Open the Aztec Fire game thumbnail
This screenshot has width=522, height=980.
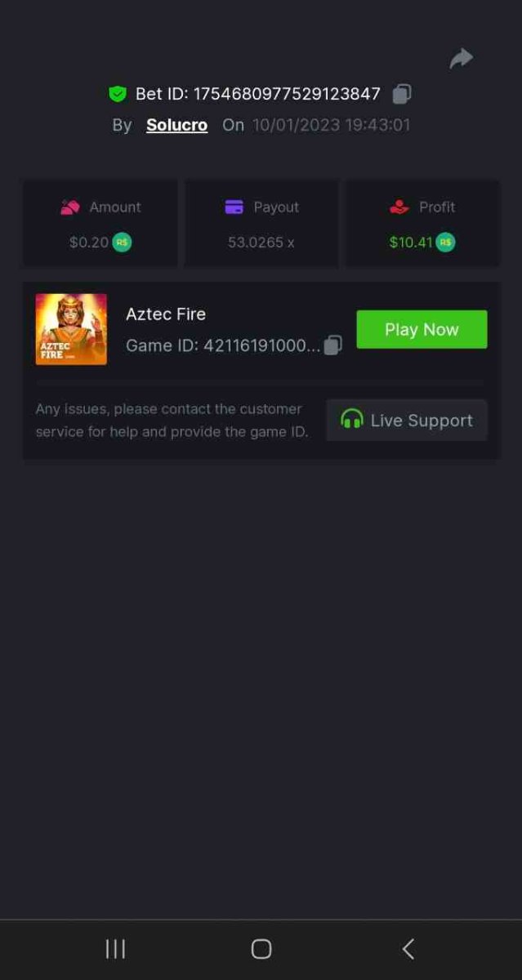[x=71, y=329]
